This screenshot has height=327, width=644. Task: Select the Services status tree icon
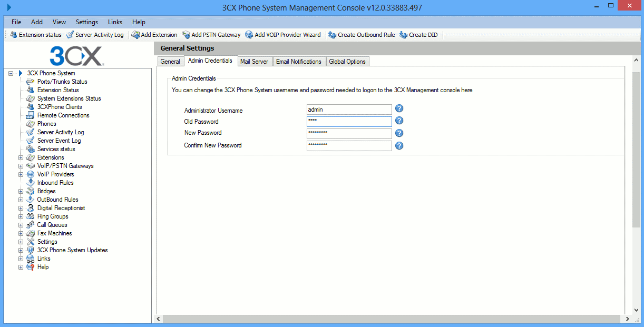[31, 149]
